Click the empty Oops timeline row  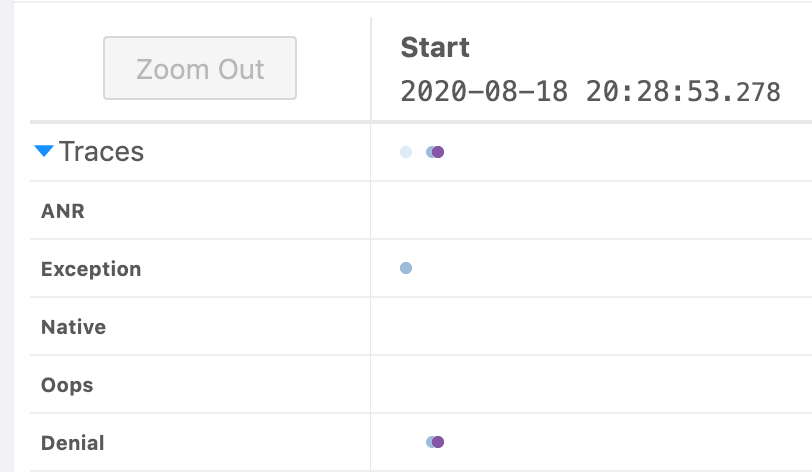[590, 385]
